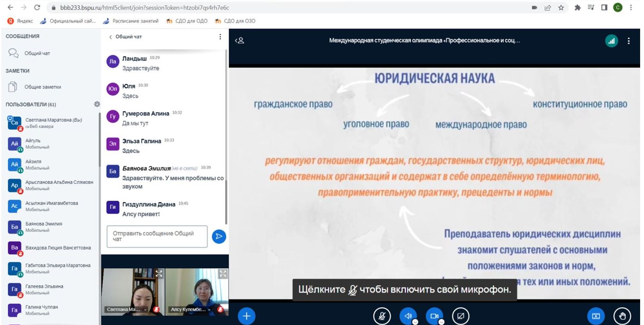Click the blue filmstrip icon in bottom bar
Image resolution: width=644 pixels, height=325 pixels.
(596, 316)
